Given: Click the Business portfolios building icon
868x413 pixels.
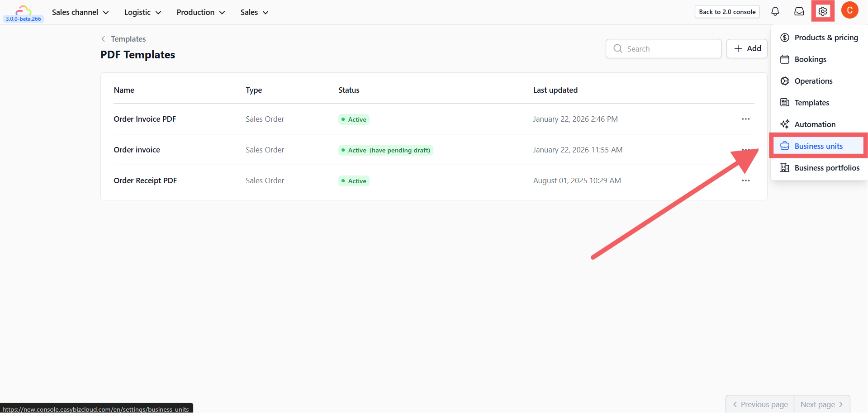Looking at the screenshot, I should coord(785,168).
